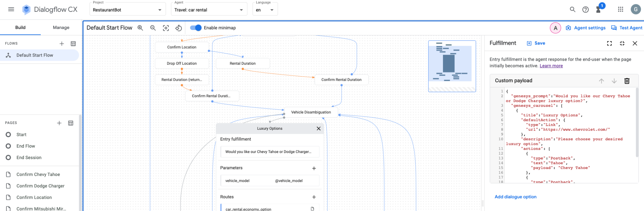Click Add dialogue option link

tap(515, 197)
